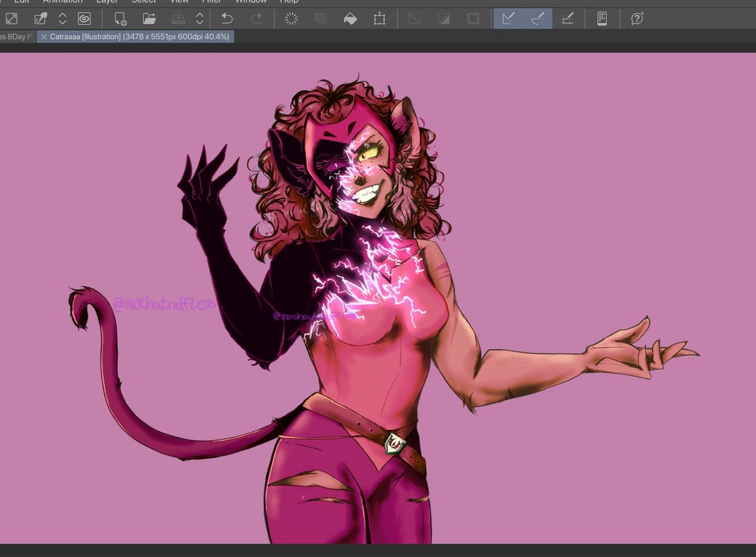This screenshot has width=756, height=557.
Task: Open help via question-mark bubble icon
Action: point(637,19)
